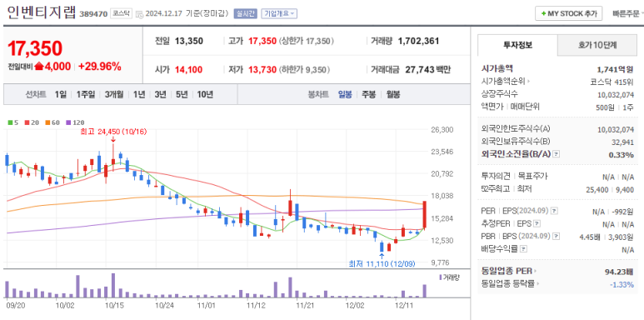644x320 pixels.
Task: Select the 3년 line chart period
Action: [x=160, y=94]
